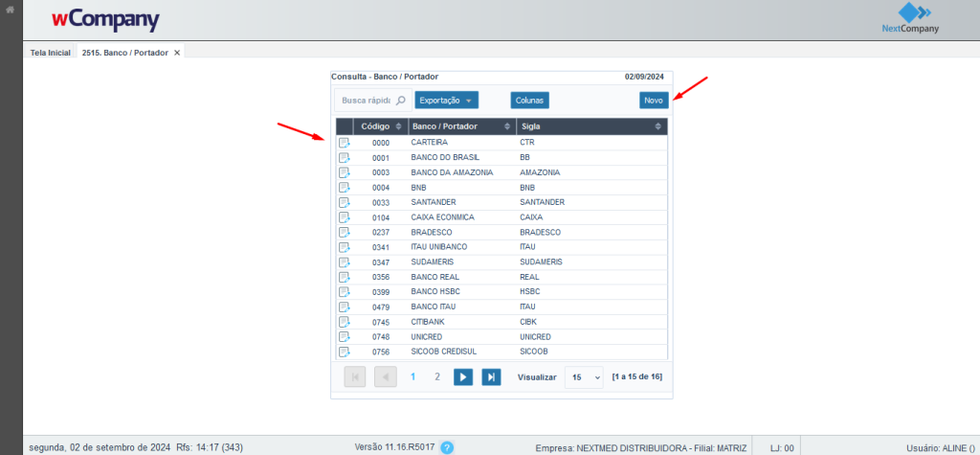This screenshot has height=455, width=980.
Task: Open edit icon for SICOOB CREDISUL row
Action: (345, 353)
